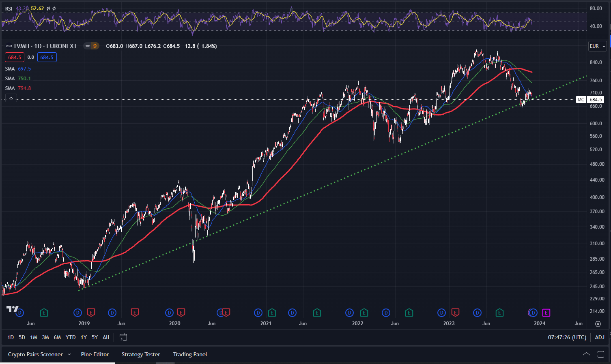Set the chart range to 1M

(34, 337)
